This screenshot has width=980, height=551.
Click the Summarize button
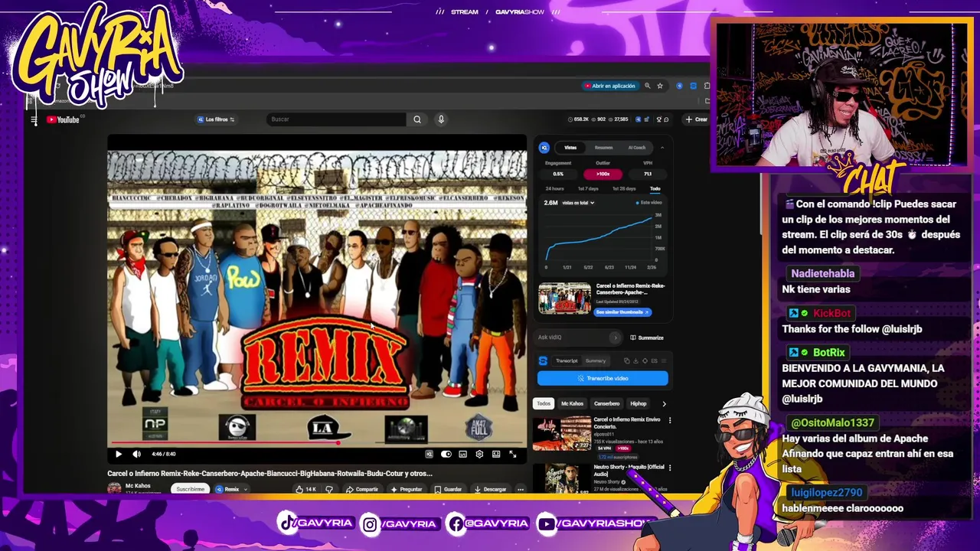(x=647, y=337)
